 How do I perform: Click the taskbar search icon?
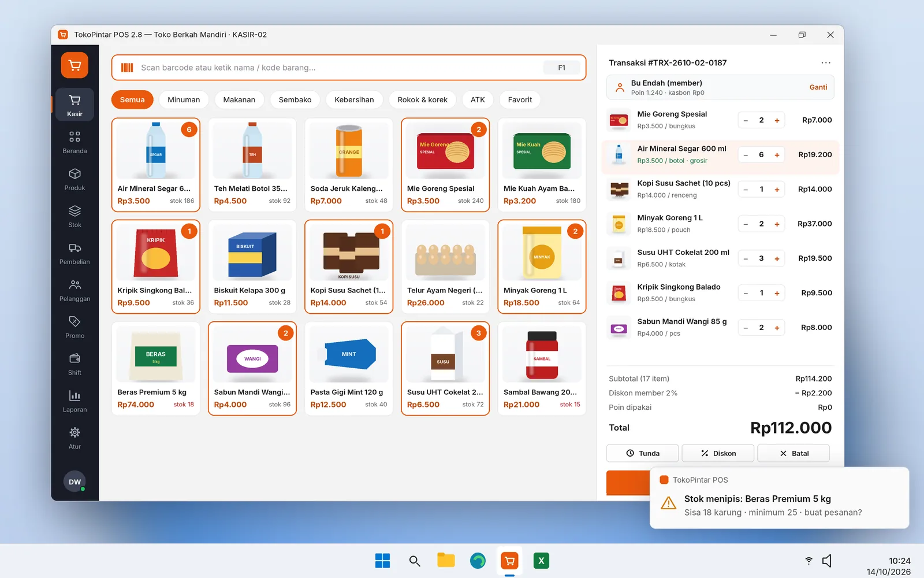(414, 561)
